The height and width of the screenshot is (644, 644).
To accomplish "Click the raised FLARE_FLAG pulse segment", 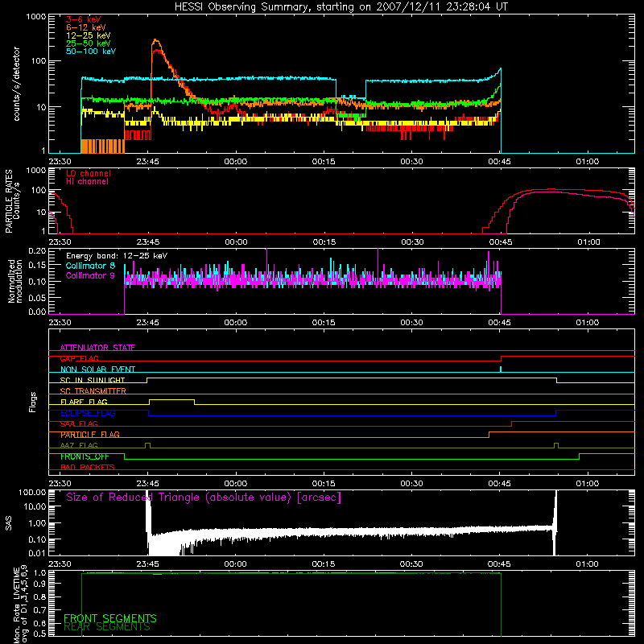I will tap(171, 399).
